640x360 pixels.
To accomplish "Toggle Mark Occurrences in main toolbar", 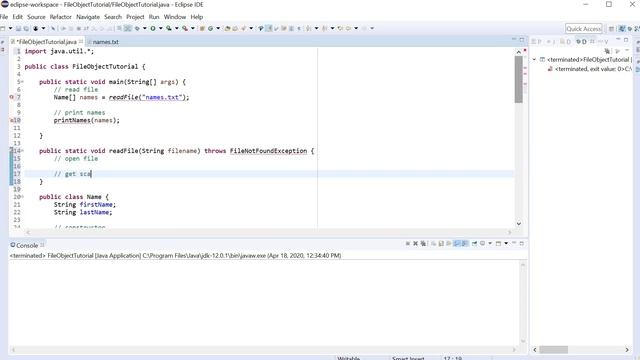I will click(268, 29).
